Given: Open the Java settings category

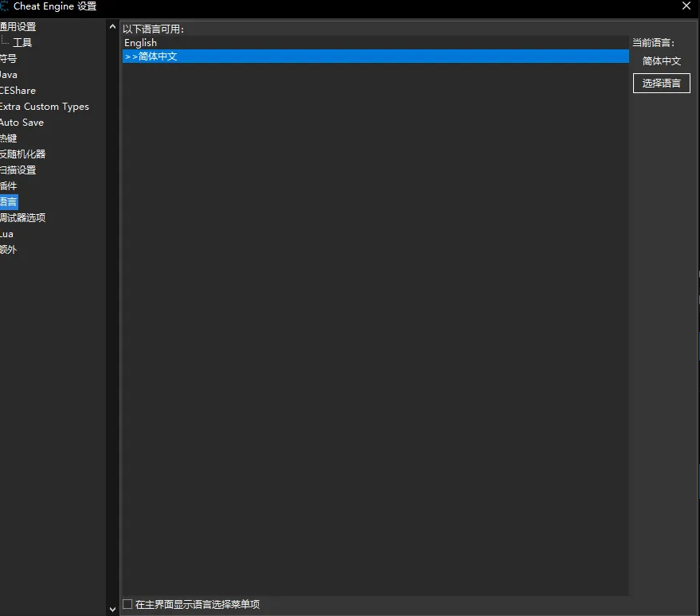Looking at the screenshot, I should click(x=9, y=75).
